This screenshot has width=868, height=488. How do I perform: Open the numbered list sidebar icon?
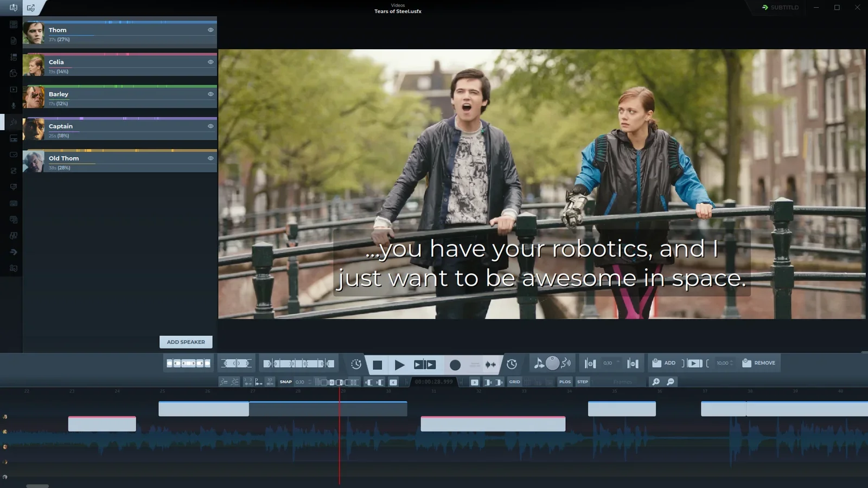point(14,57)
